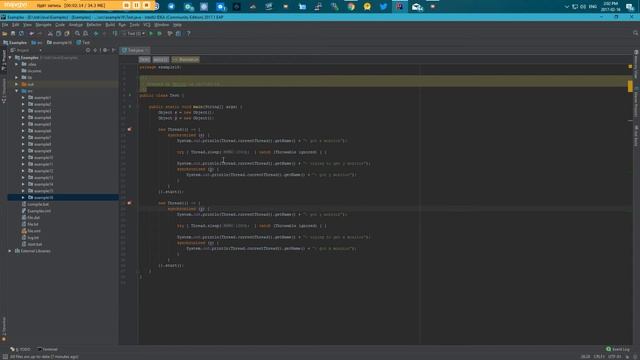The width and height of the screenshot is (640, 360).
Task: Hide the Project panel with the hide icon
Action: coord(113,50)
